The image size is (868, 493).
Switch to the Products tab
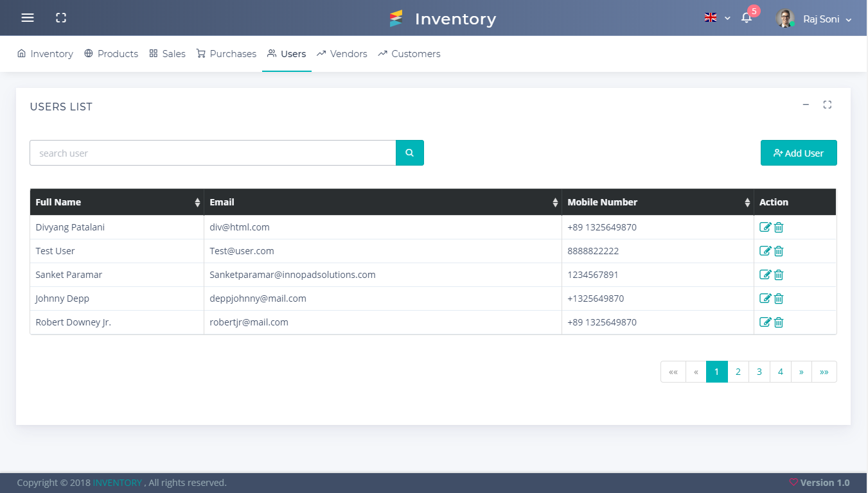(x=111, y=54)
